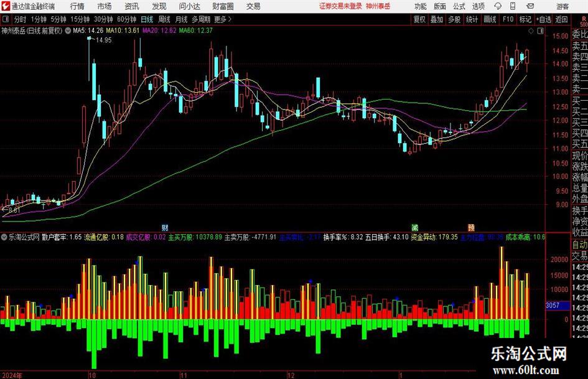Click the 五日换手: 43.10 value
The height and width of the screenshot is (379, 588).
(x=387, y=237)
